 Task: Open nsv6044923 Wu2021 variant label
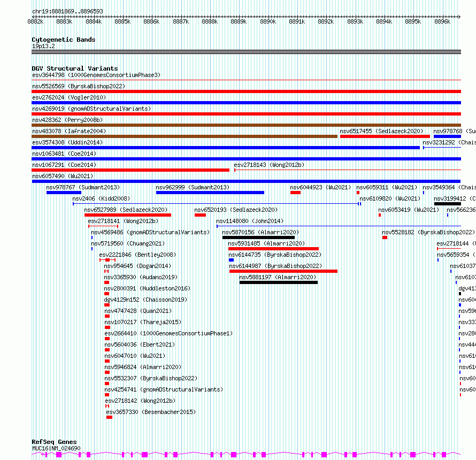click(x=320, y=187)
